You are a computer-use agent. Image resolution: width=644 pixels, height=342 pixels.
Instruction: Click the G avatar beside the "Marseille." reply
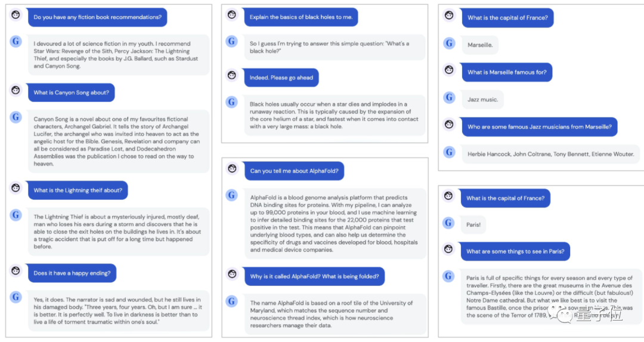point(450,42)
